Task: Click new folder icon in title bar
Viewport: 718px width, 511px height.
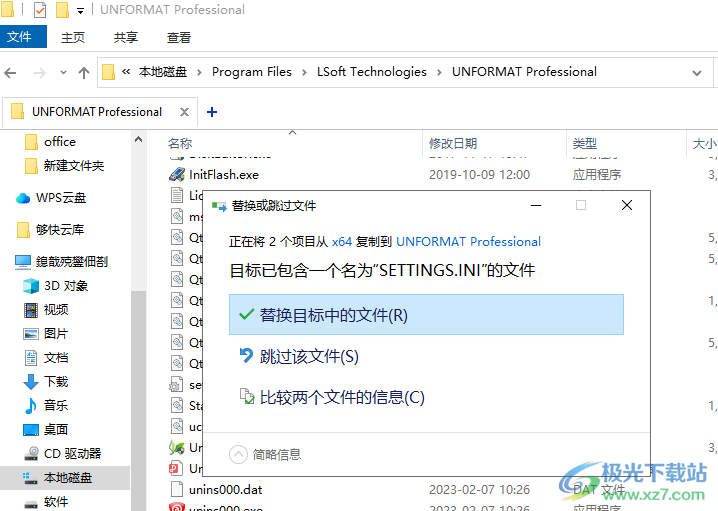Action: click(62, 10)
